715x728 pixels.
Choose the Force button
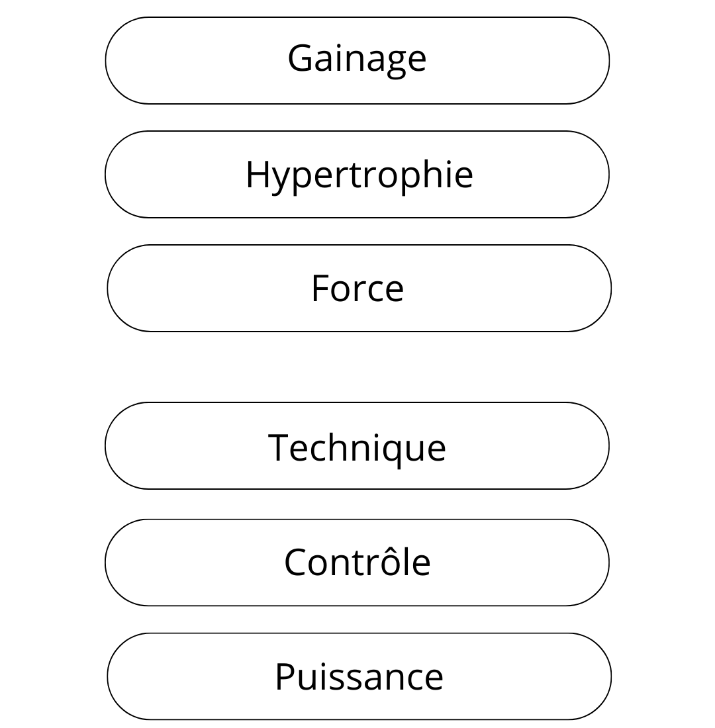[x=358, y=288]
